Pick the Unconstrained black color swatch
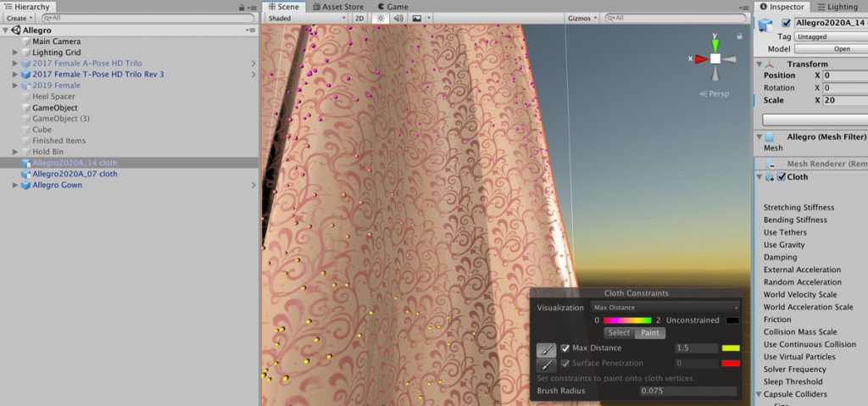 click(733, 320)
